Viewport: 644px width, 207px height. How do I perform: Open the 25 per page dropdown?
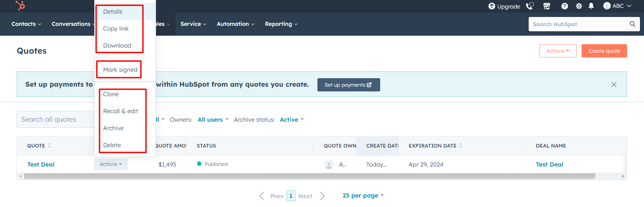[363, 195]
